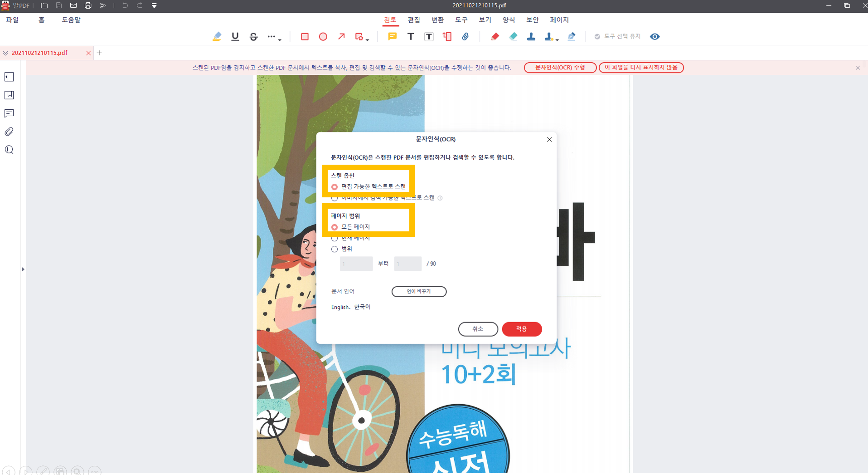Select the image-searchable text scan option
868x475 pixels.
tap(335, 198)
